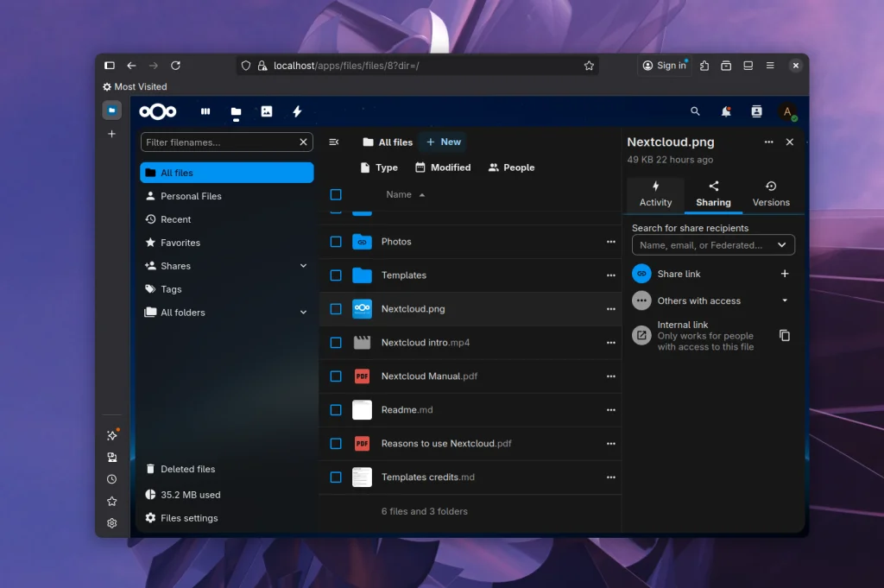Open the Contacts icon in the top bar
884x588 pixels.
tap(756, 111)
